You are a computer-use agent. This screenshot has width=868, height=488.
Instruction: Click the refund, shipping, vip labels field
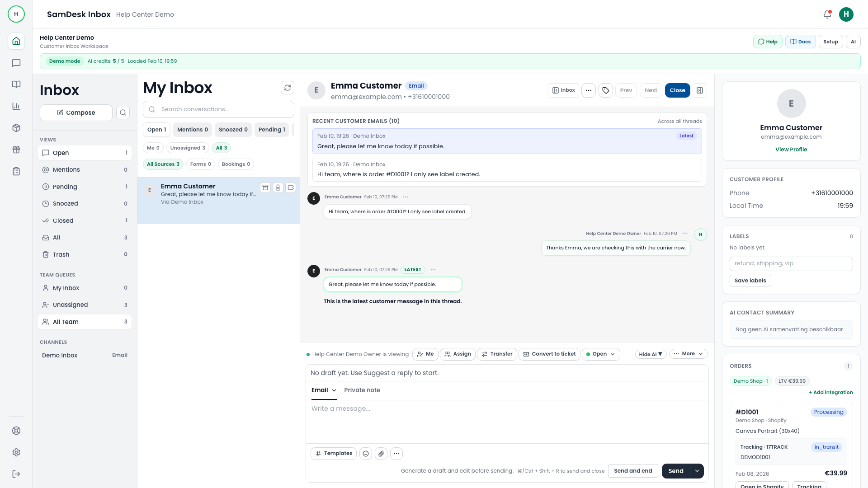[791, 263]
